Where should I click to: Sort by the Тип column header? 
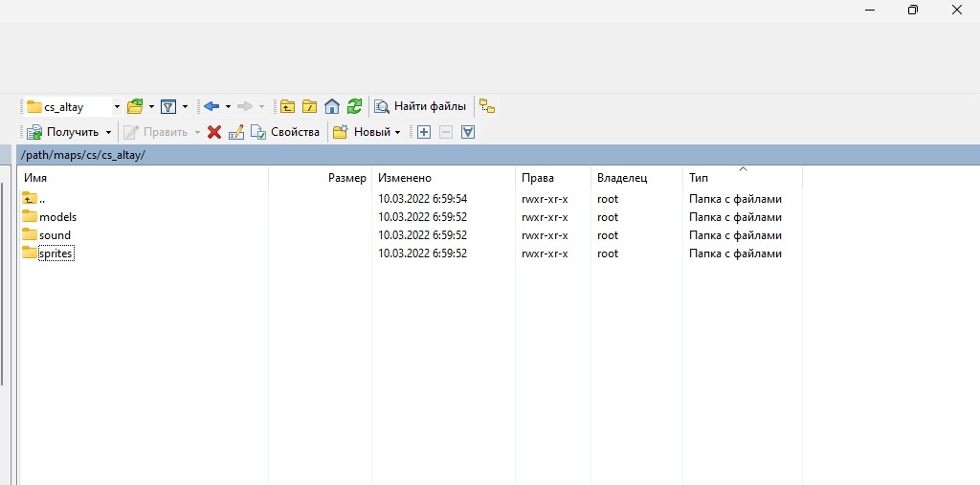click(x=699, y=178)
